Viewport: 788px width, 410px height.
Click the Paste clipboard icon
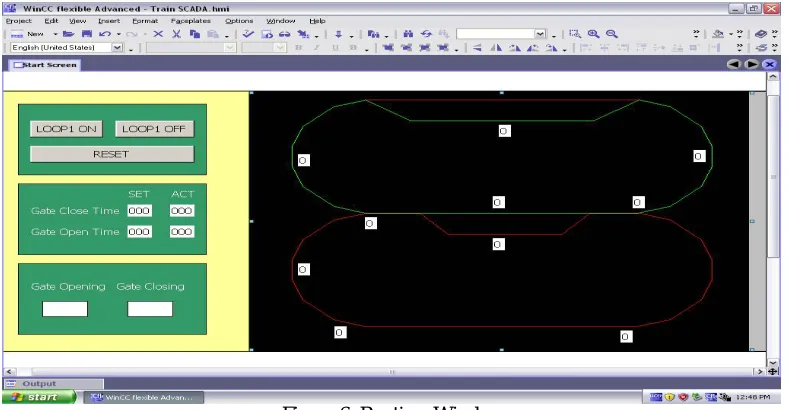pos(213,34)
